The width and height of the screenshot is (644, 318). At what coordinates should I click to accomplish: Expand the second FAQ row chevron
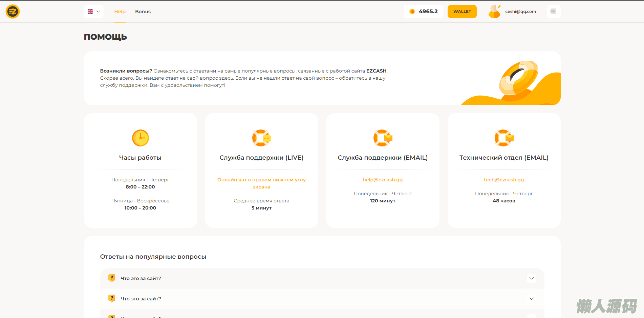tap(531, 299)
